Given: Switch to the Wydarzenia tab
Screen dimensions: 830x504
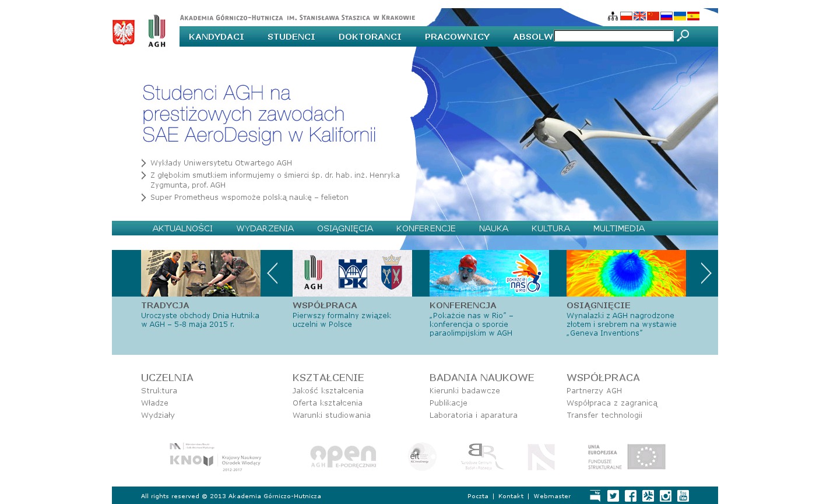Looking at the screenshot, I should 265,228.
